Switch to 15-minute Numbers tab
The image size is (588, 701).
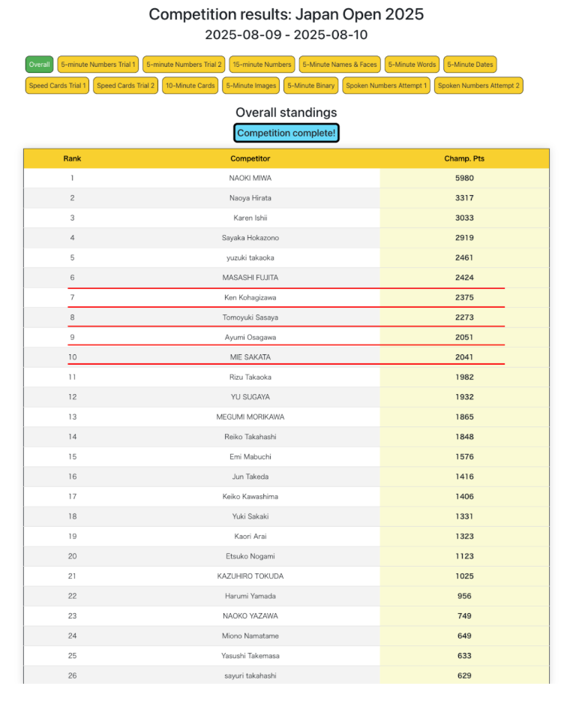(x=262, y=65)
